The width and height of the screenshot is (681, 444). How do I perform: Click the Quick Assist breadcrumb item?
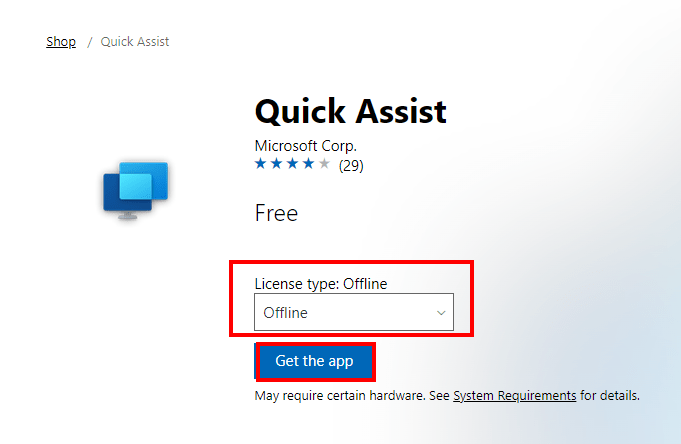pos(135,42)
